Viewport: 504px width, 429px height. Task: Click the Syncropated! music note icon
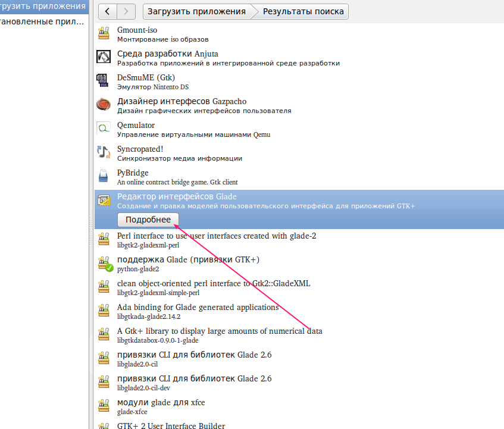pos(104,152)
